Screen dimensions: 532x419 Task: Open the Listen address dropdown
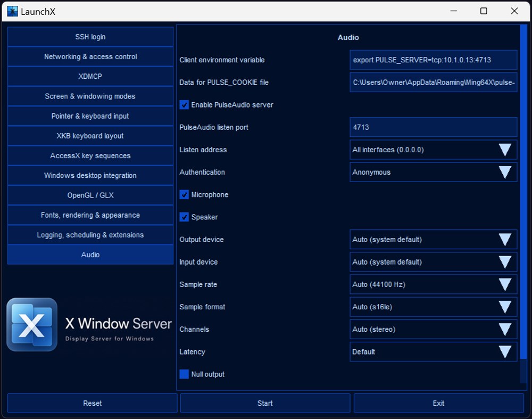pos(433,150)
